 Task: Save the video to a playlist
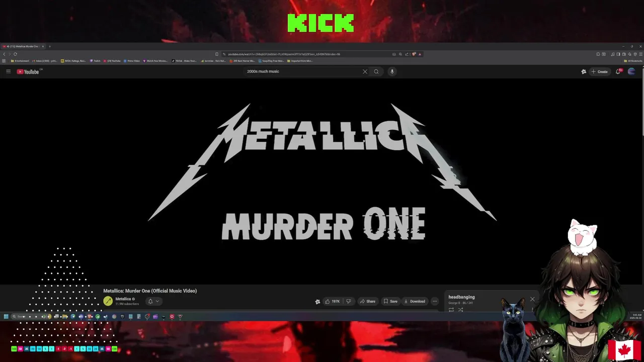click(x=390, y=301)
